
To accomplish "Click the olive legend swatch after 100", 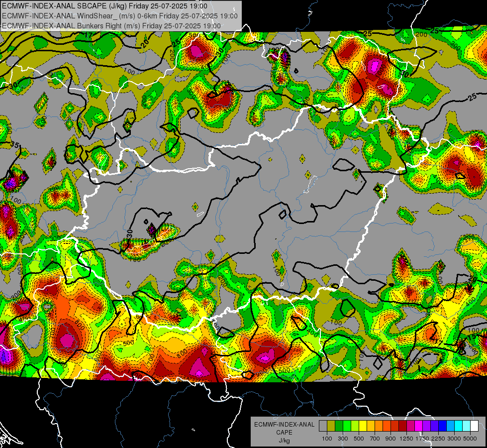I will (331, 426).
